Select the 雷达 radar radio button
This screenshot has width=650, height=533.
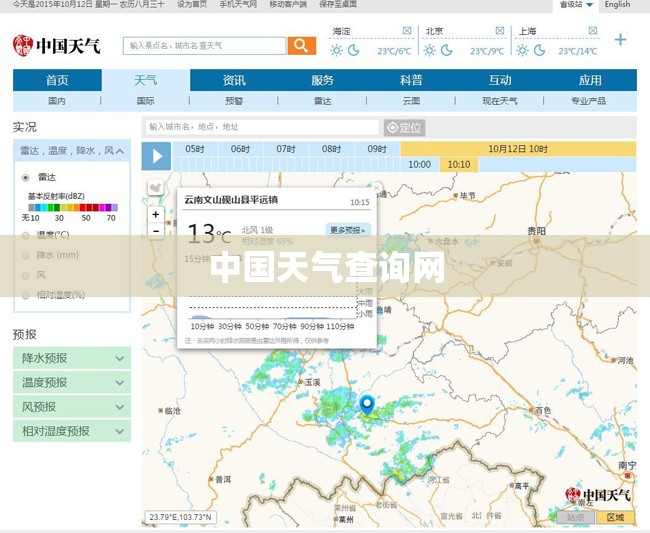pyautogui.click(x=25, y=178)
